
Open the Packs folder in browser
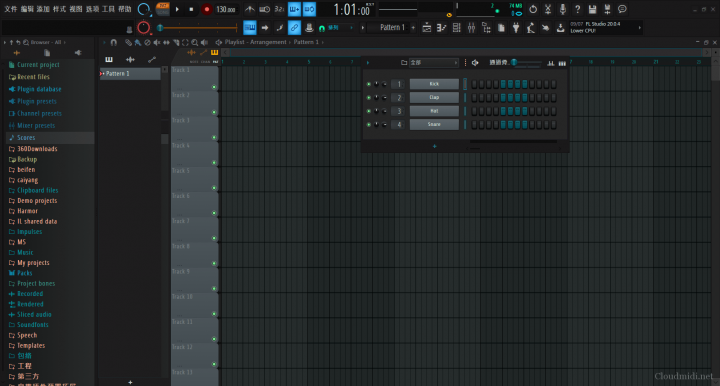tap(24, 273)
